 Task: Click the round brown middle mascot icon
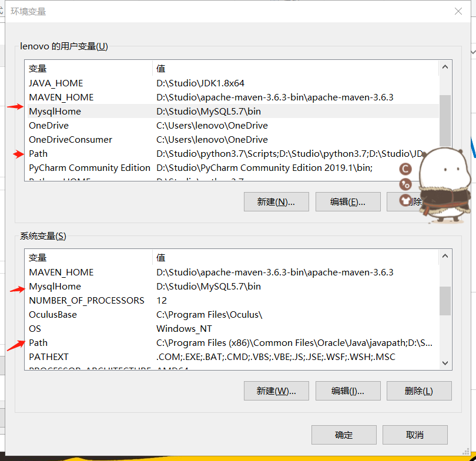405,184
